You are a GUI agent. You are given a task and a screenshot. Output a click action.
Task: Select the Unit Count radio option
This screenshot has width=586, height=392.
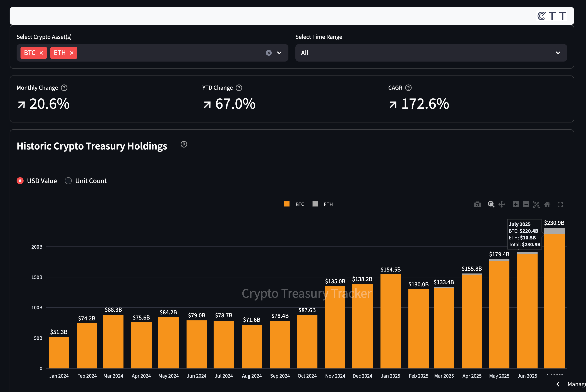pyautogui.click(x=68, y=181)
